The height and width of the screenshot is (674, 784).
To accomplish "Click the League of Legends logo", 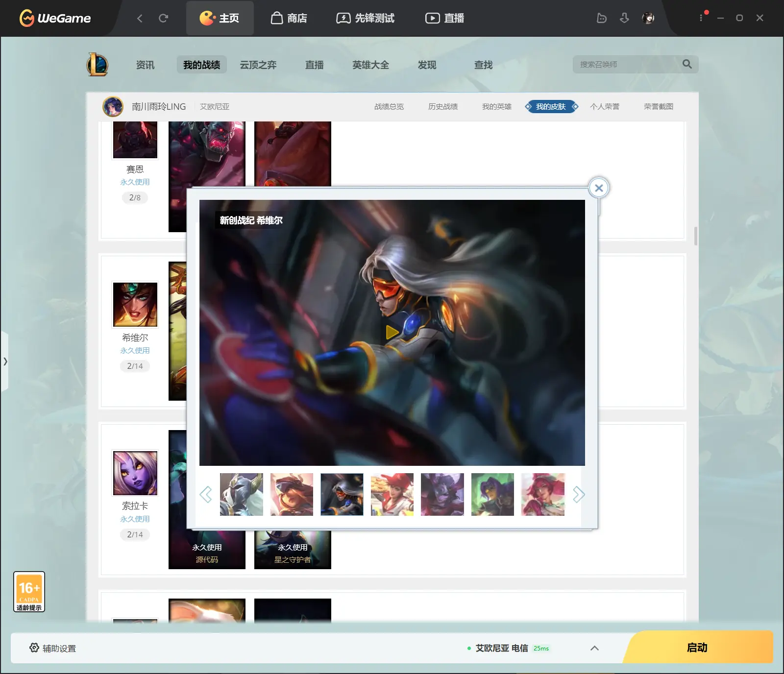I will [x=98, y=64].
